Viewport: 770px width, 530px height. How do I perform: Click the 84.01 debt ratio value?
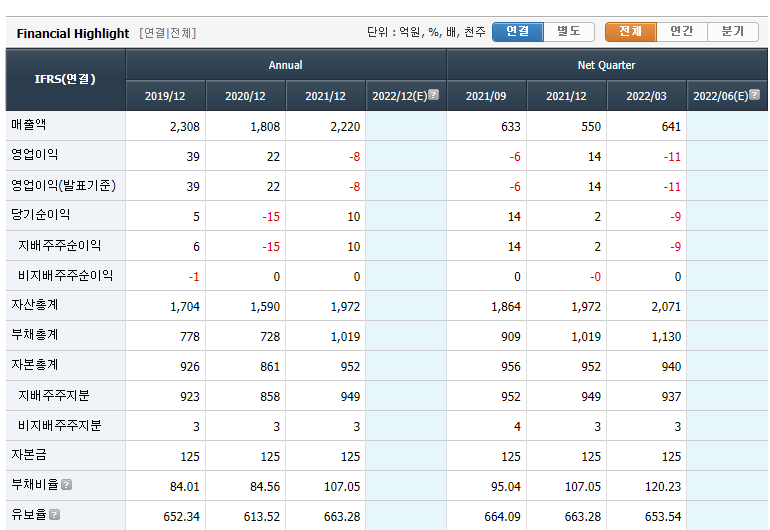185,487
